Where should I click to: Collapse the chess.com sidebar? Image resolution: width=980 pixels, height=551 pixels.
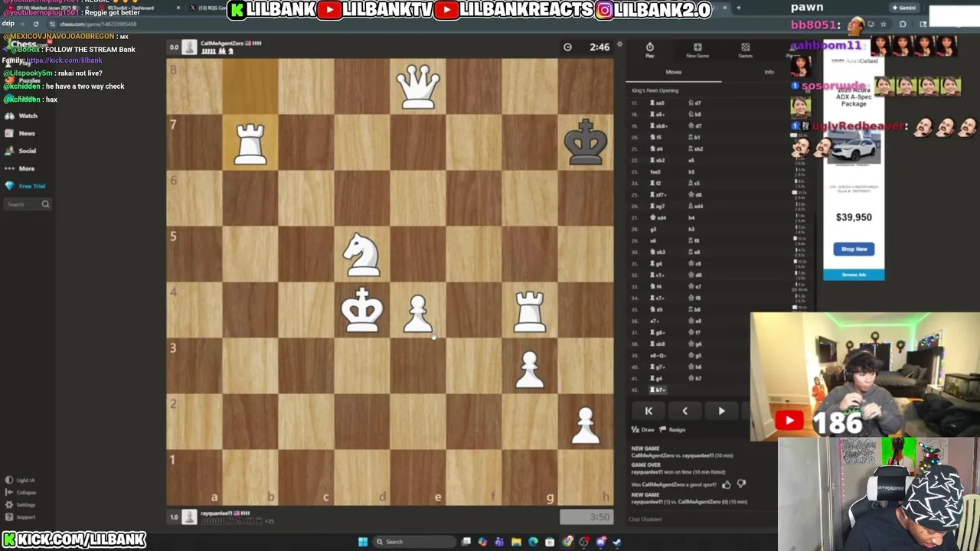[x=21, y=492]
